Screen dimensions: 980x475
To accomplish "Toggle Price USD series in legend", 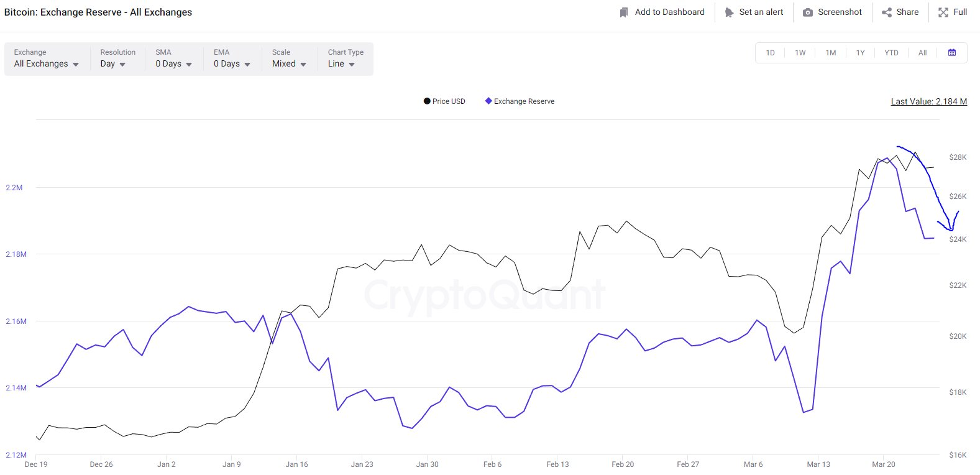I will tap(444, 101).
